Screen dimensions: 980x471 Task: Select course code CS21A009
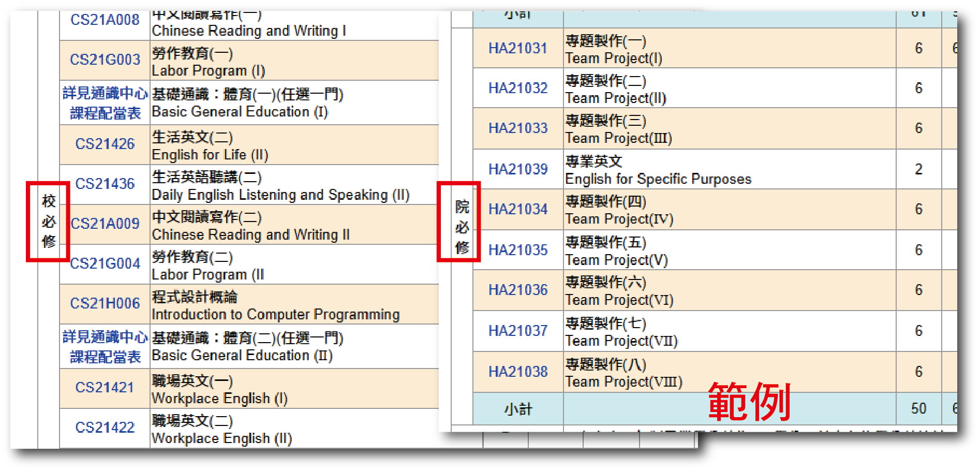coord(105,223)
